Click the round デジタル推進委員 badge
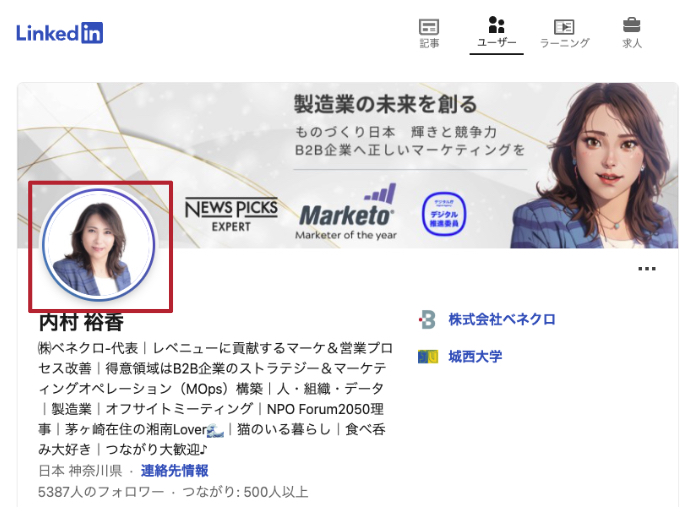The image size is (698, 512). pyautogui.click(x=443, y=214)
